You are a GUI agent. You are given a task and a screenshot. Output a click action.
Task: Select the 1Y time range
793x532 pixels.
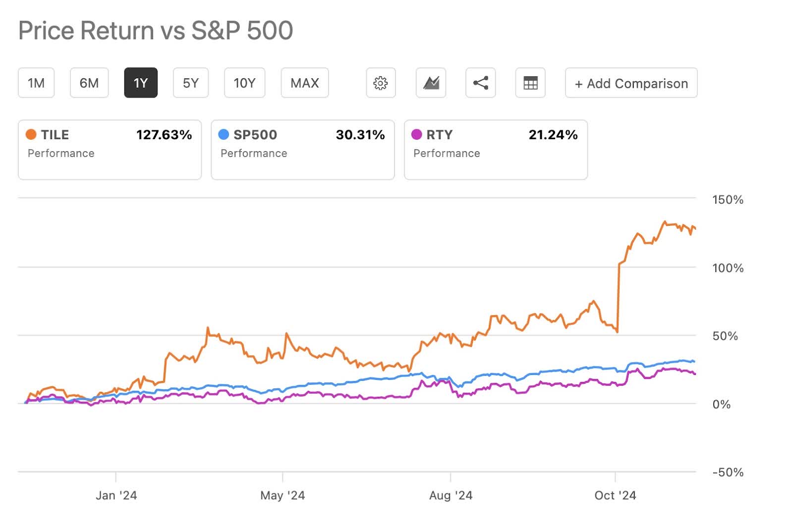141,83
